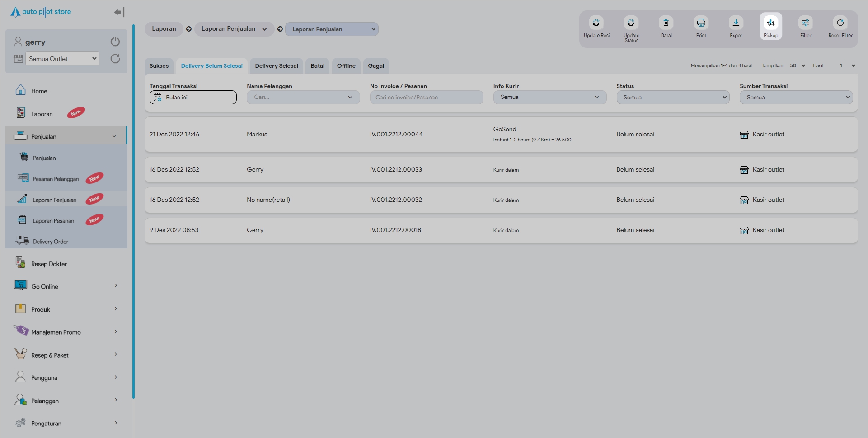This screenshot has height=438, width=868.
Task: Click the Laporan breadcrumb button
Action: pos(164,29)
